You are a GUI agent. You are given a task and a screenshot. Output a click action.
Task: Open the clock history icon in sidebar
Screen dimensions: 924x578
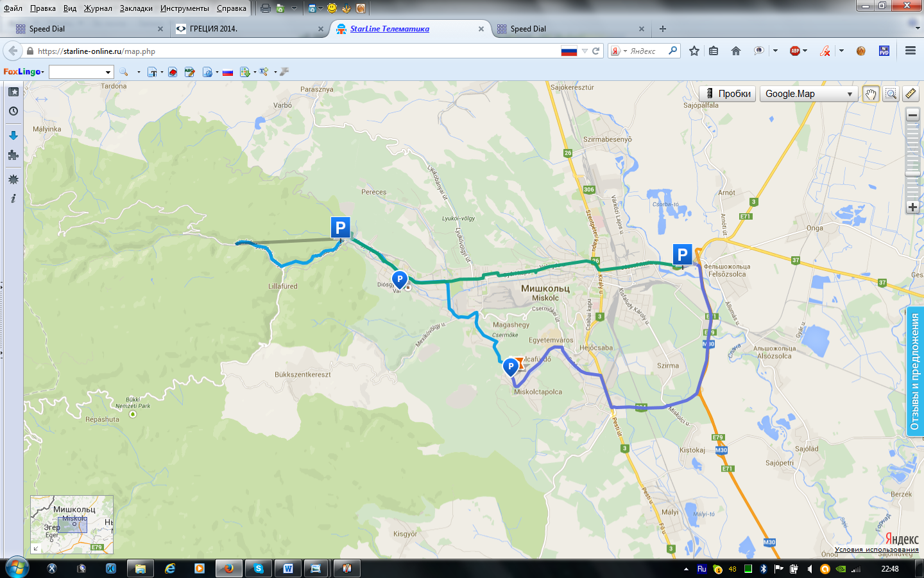tap(13, 111)
